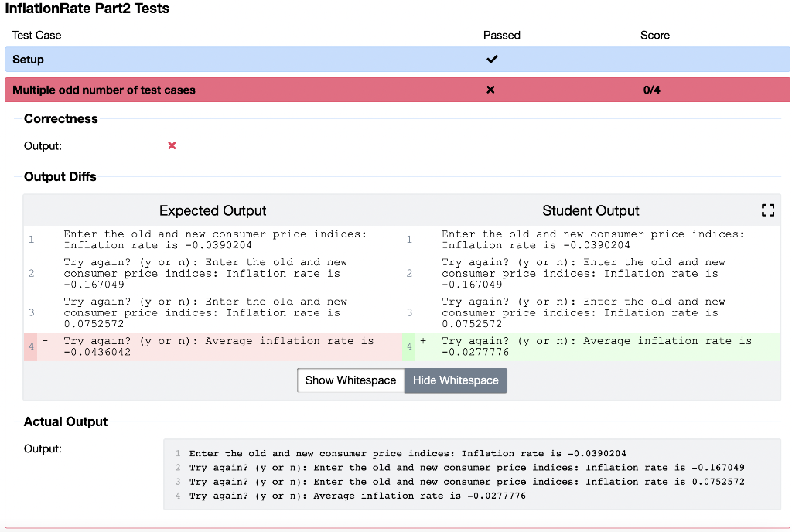The height and width of the screenshot is (532, 792).
Task: Click student output line 3 with 0.0752572
Action: point(583,312)
